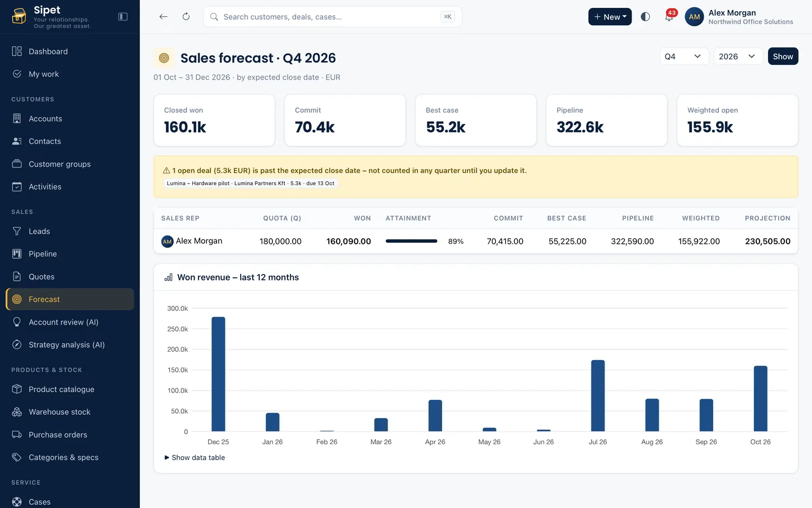The image size is (812, 508).
Task: Click the Product catalogue box icon
Action: tap(17, 389)
